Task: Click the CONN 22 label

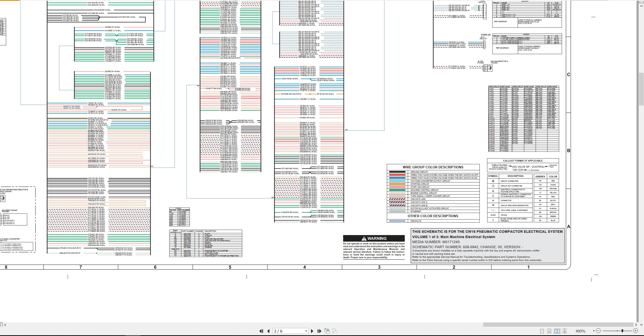Action: pyautogui.click(x=486, y=35)
